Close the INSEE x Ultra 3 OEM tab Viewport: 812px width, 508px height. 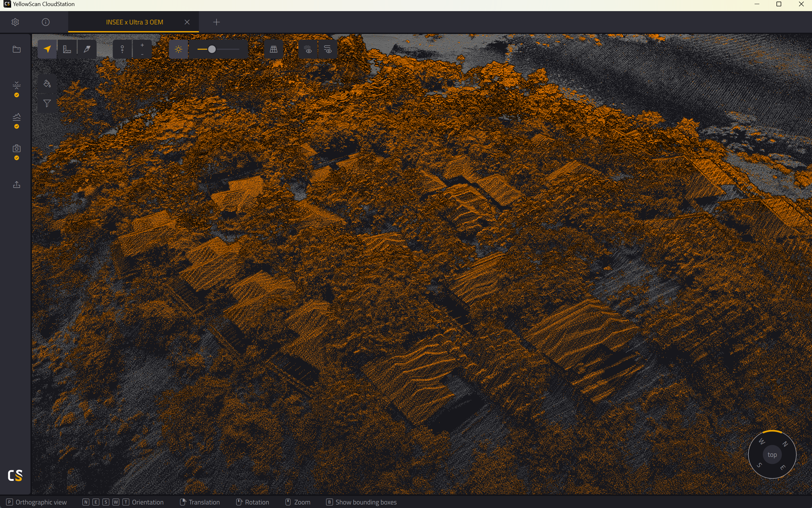coord(187,22)
